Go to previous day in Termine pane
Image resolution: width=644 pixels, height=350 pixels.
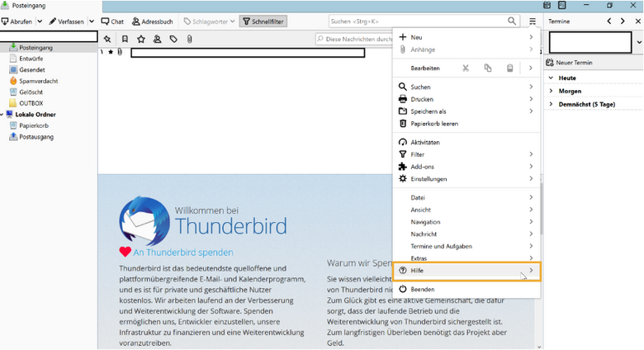click(609, 21)
